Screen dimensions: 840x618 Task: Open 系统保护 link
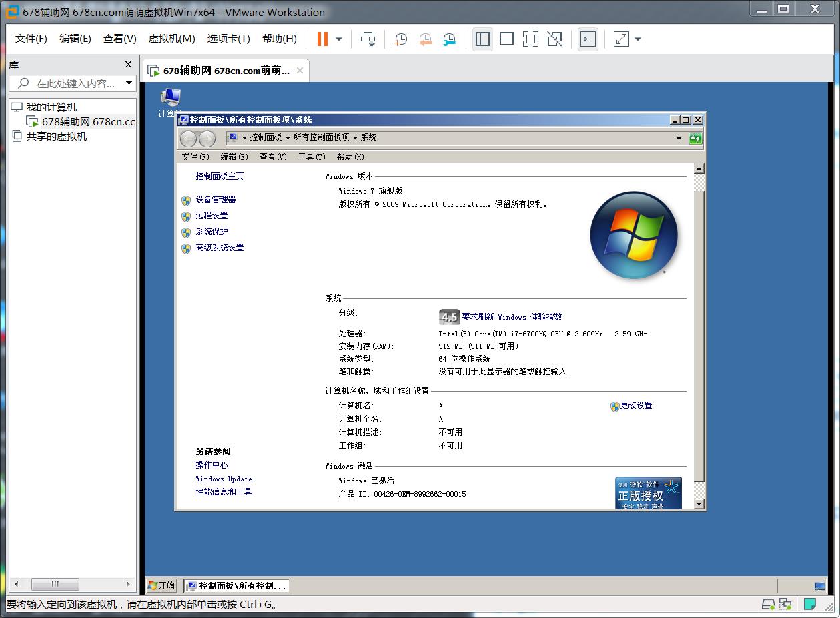coord(212,232)
